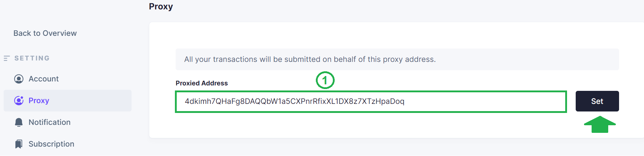The height and width of the screenshot is (156, 644).
Task: Click the SETTING section header text
Action: [32, 58]
